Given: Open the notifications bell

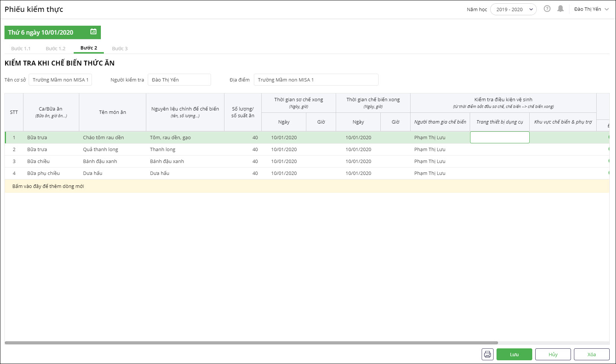Looking at the screenshot, I should [x=560, y=9].
